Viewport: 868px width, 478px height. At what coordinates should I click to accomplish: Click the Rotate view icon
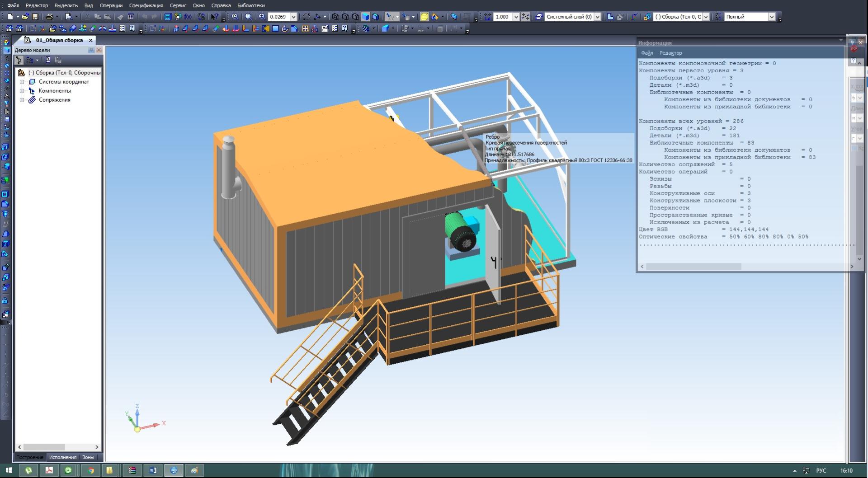tap(307, 17)
